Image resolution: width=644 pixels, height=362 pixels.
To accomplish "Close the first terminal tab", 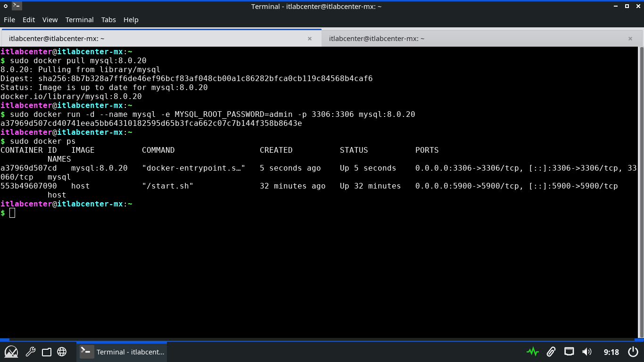I will coord(310,39).
